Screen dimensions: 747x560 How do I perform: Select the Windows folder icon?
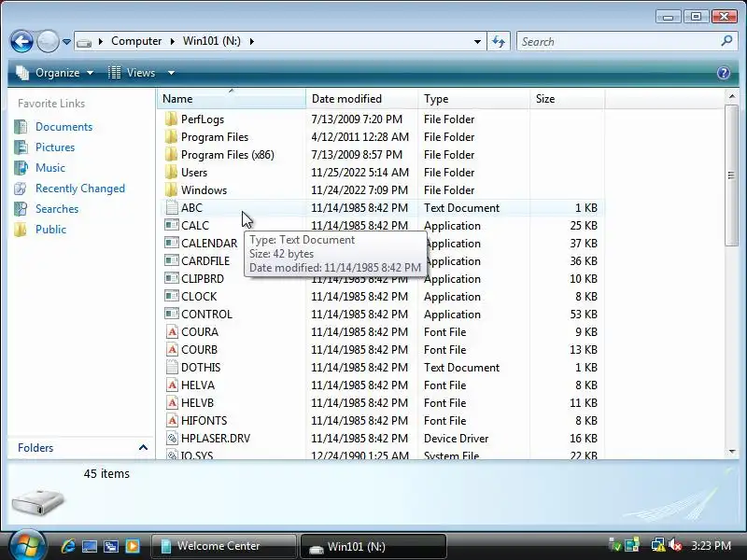171,190
